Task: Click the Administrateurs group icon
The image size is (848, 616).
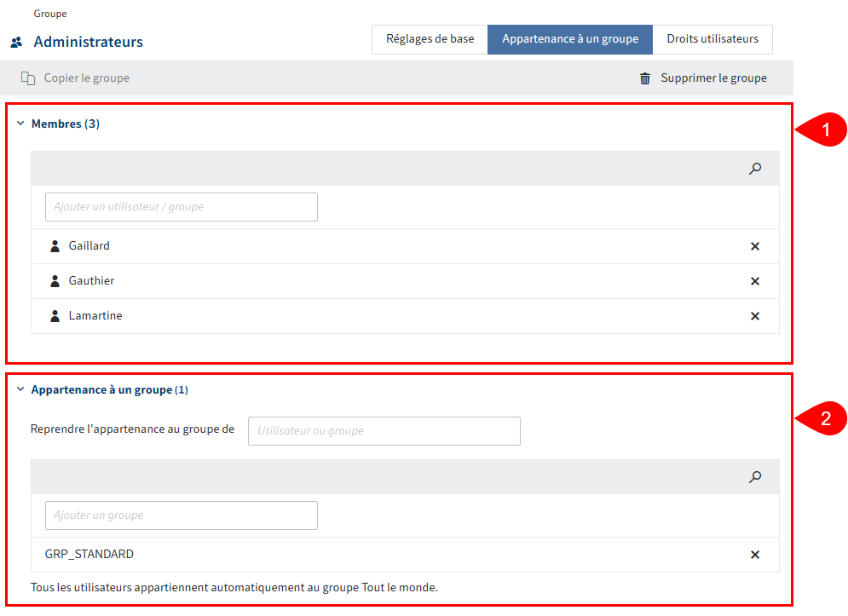Action: (x=17, y=43)
